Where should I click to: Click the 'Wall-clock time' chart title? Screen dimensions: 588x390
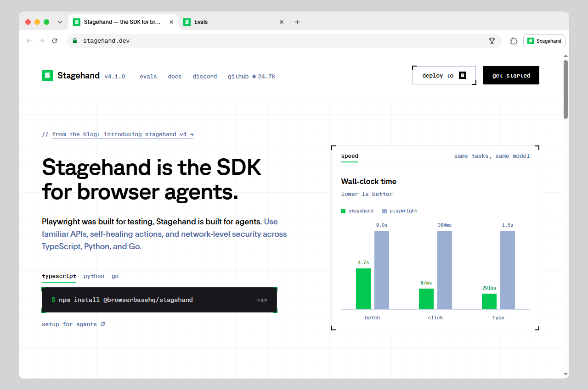pos(369,181)
